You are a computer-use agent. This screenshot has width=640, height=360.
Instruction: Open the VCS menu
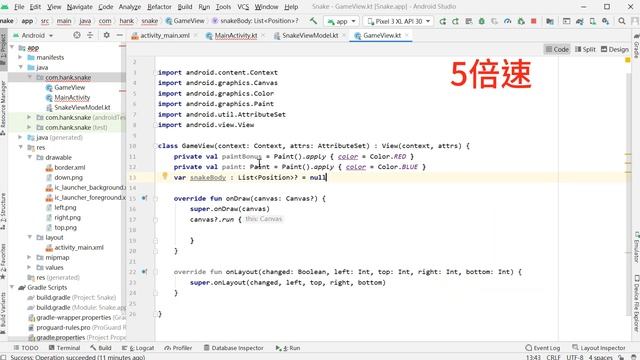click(243, 7)
